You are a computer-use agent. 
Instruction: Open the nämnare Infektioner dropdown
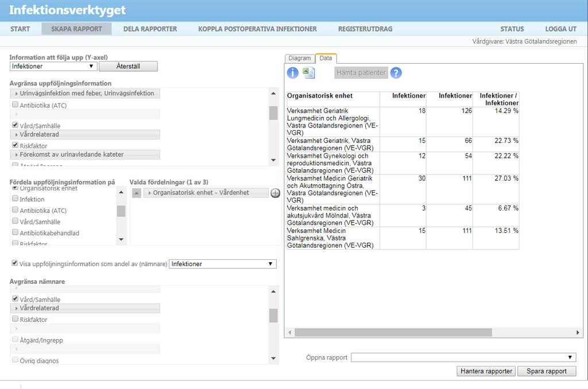pyautogui.click(x=223, y=264)
